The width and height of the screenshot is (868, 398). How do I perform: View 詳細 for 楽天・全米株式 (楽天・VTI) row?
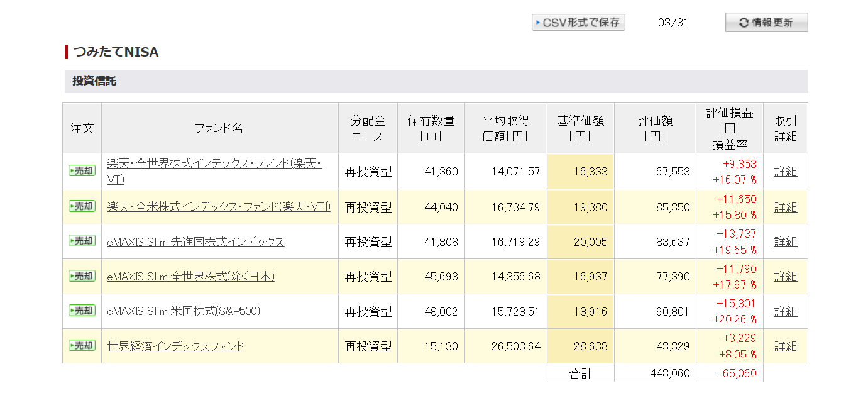coord(785,207)
